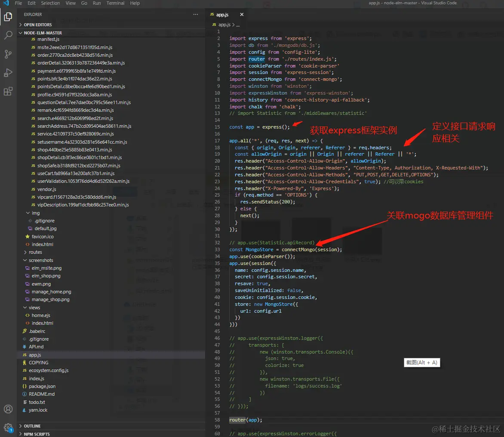Viewport: 504px width, 437px height.
Task: Open the Search view in activity bar
Action: [x=8, y=35]
